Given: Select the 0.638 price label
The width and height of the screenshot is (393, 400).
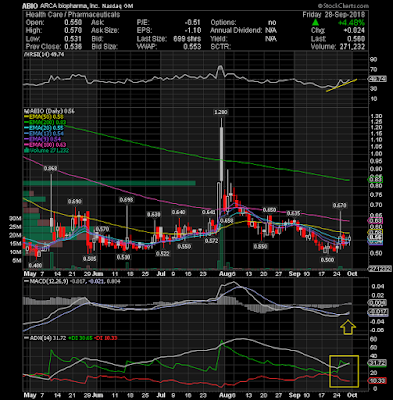Looking at the screenshot, I should coord(154,214).
